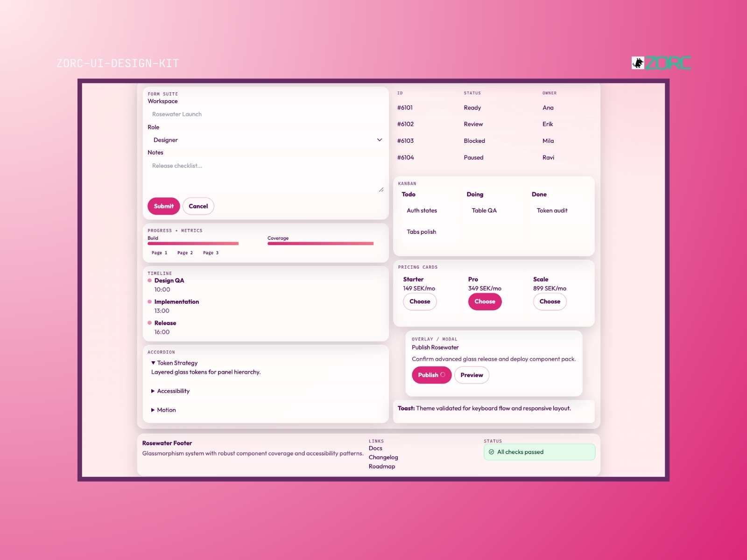Open the Roadmap footer link
The height and width of the screenshot is (560, 747).
point(382,467)
